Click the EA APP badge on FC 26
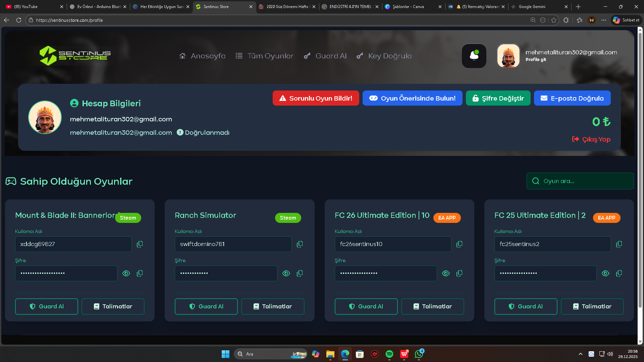This screenshot has width=644, height=362. (x=447, y=218)
